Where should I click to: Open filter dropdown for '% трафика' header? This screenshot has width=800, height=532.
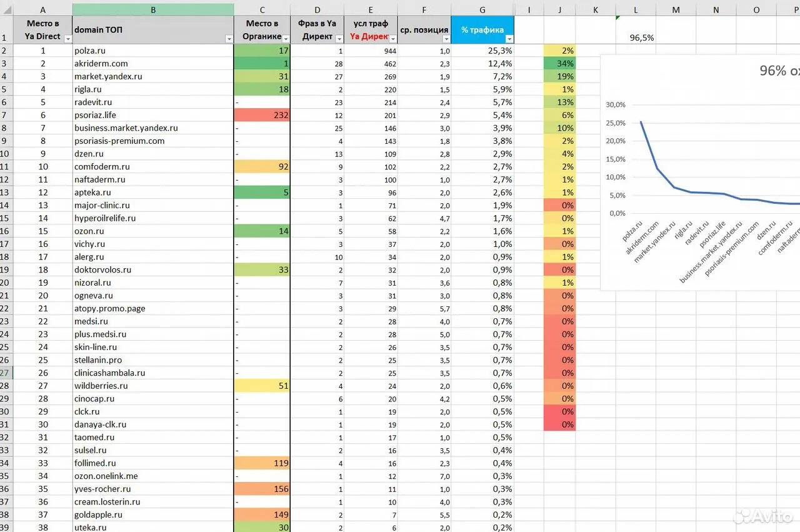(x=509, y=39)
